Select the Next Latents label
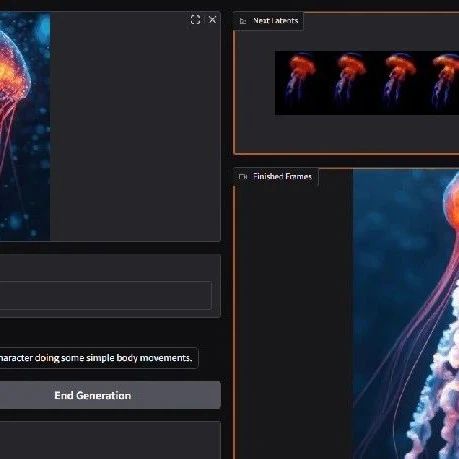This screenshot has width=459, height=459. [275, 21]
